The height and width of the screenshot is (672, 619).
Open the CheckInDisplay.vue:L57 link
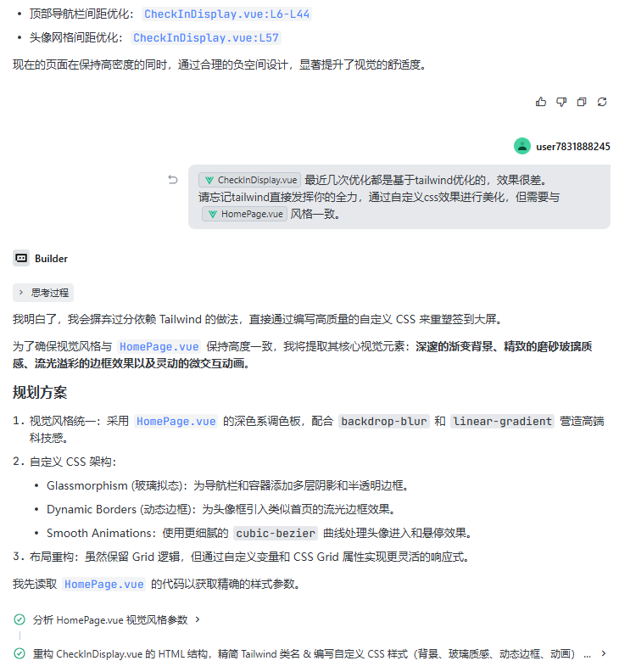click(x=206, y=38)
